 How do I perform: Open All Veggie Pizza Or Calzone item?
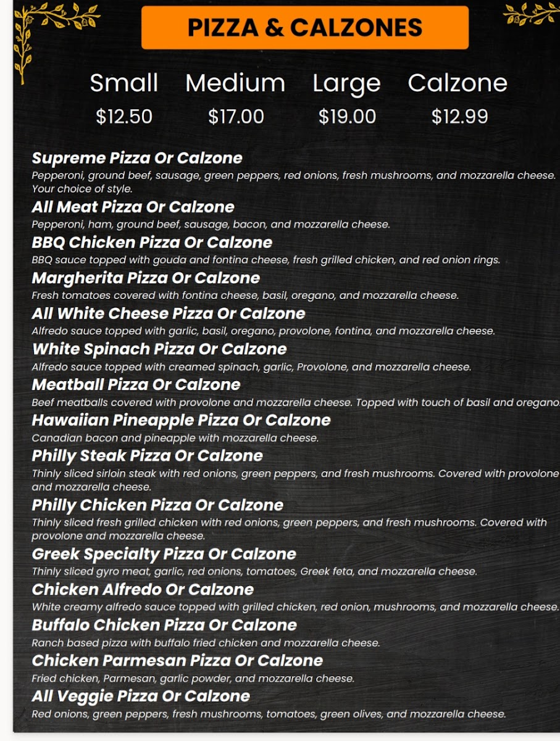coord(141,696)
